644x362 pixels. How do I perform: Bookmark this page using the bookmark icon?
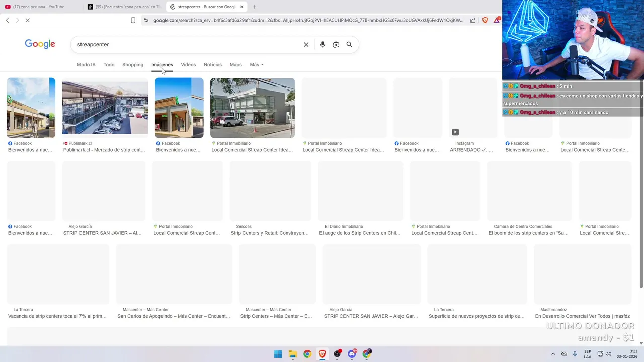click(133, 20)
